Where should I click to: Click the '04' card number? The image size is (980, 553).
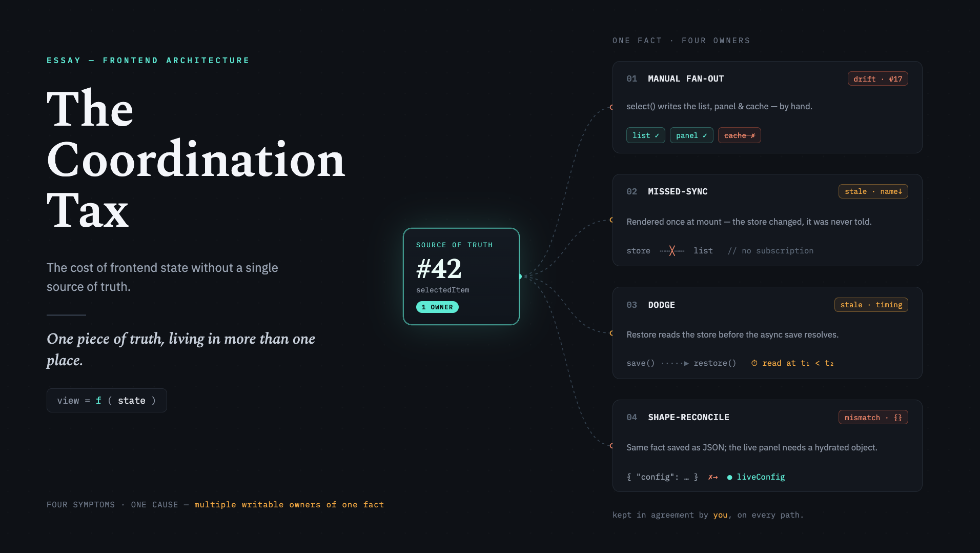pyautogui.click(x=631, y=418)
